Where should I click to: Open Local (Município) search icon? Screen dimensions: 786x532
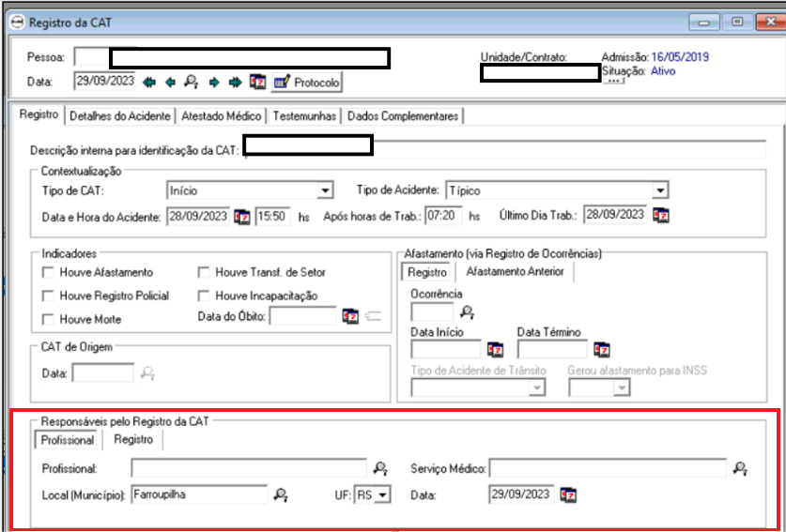coord(280,494)
